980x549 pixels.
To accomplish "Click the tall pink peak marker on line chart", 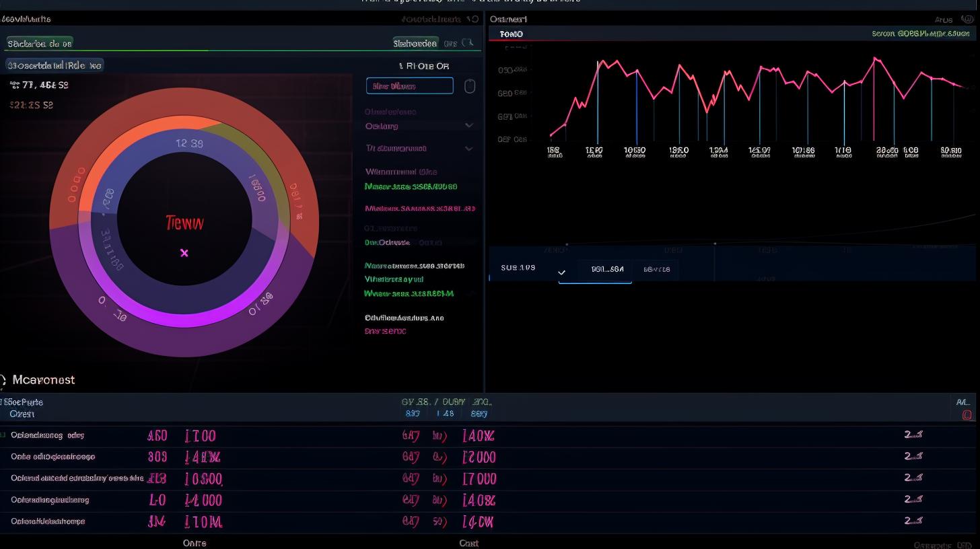I will click(875, 59).
